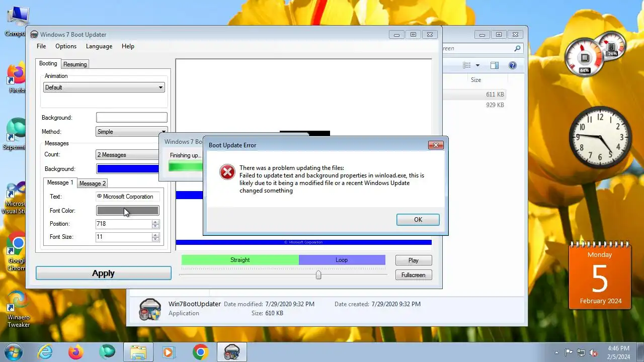Open the Language menu
This screenshot has width=644, height=362.
point(99,46)
